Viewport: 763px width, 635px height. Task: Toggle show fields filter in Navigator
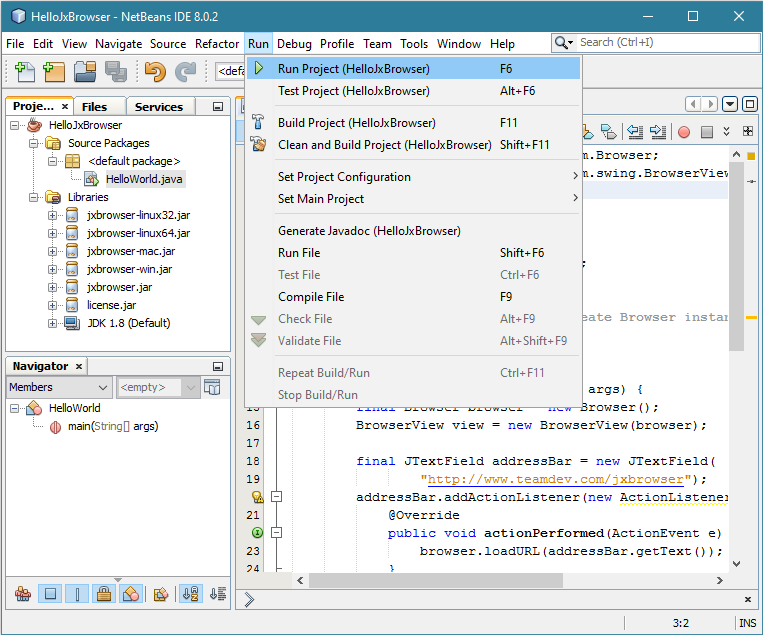click(50, 594)
